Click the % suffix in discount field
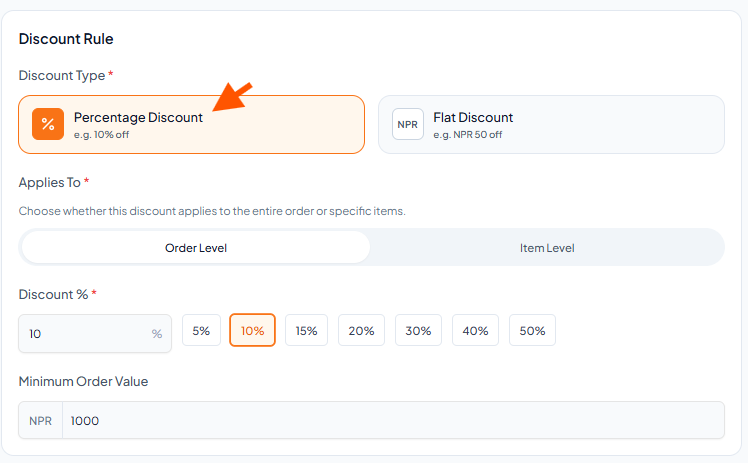This screenshot has width=748, height=463. coord(156,334)
